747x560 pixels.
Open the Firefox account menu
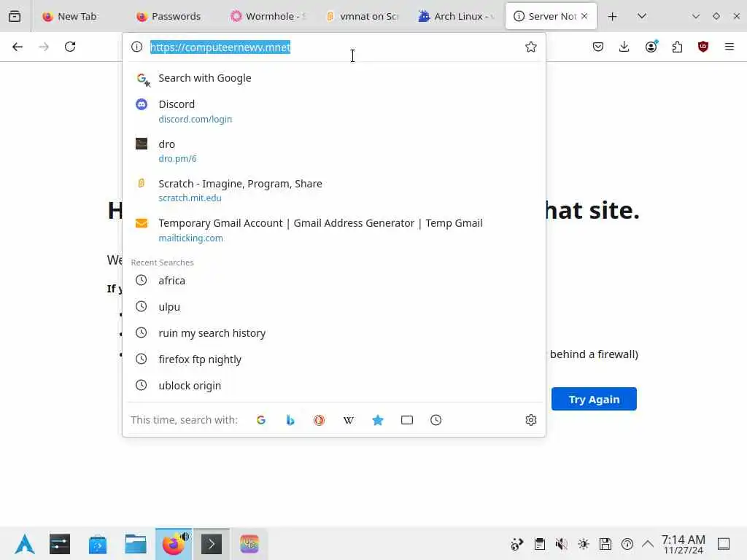point(651,47)
